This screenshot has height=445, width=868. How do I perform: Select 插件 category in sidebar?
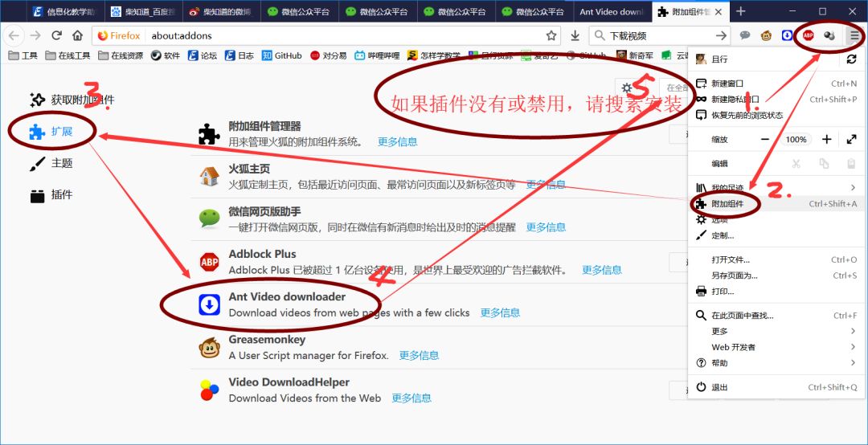tap(51, 195)
